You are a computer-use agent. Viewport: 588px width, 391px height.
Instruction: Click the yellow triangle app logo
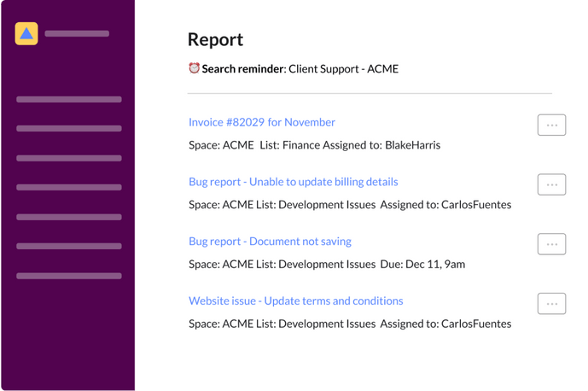click(26, 34)
